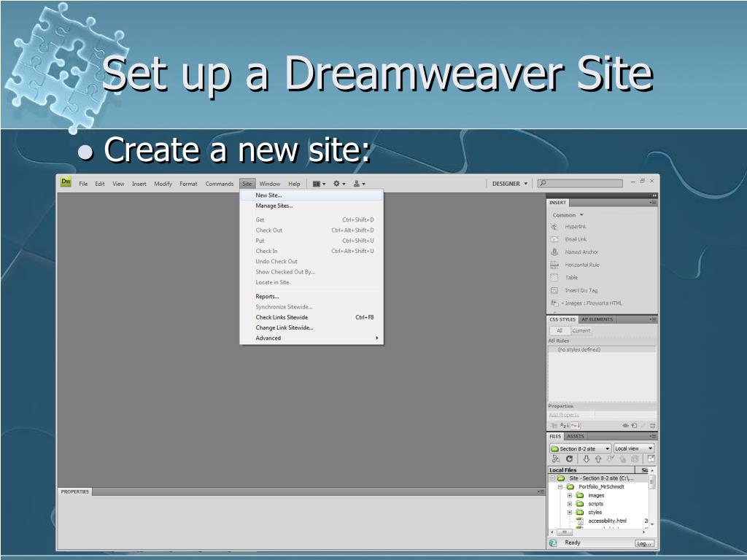
Task: Choose Manage Sites... menu entry
Action: click(x=311, y=206)
